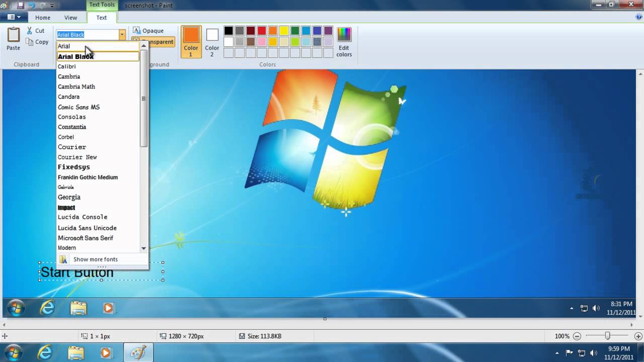Click the zoom out minus button
644x362 pixels.
pyautogui.click(x=577, y=336)
